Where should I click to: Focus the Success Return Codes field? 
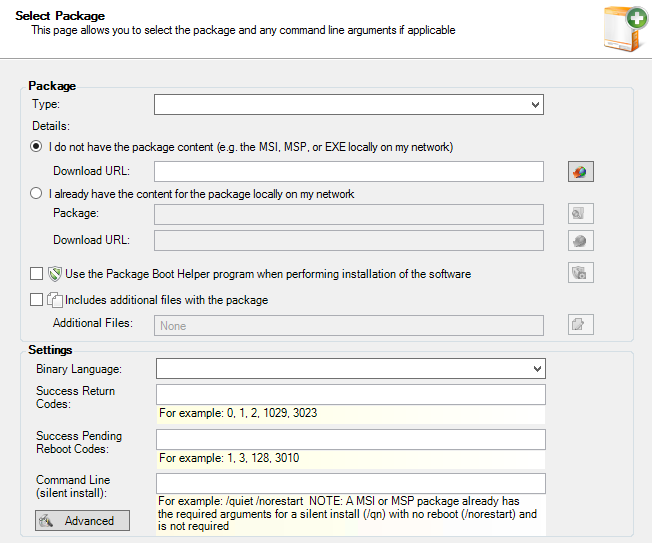tap(350, 394)
